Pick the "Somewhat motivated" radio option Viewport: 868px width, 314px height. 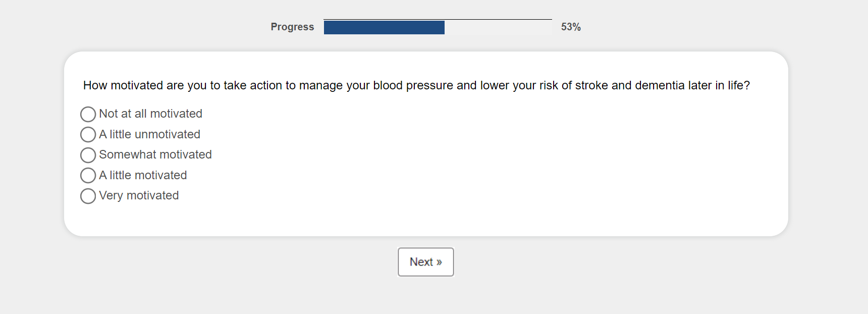(88, 155)
